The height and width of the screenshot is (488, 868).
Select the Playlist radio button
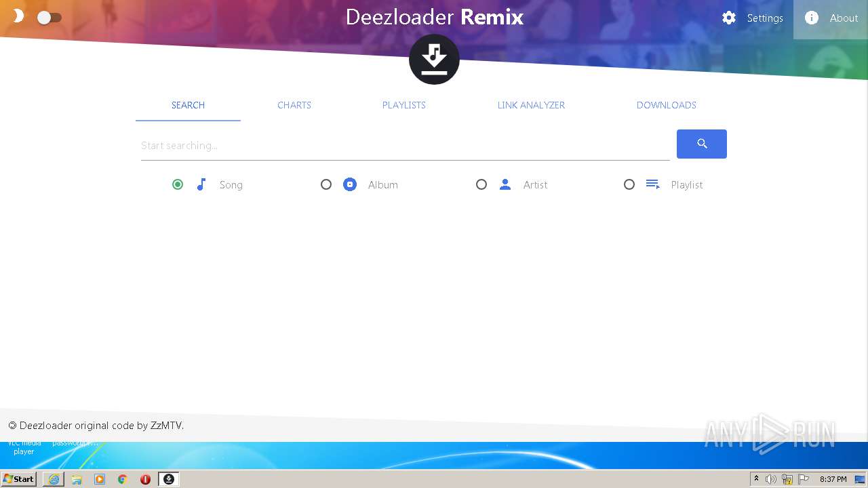[629, 184]
